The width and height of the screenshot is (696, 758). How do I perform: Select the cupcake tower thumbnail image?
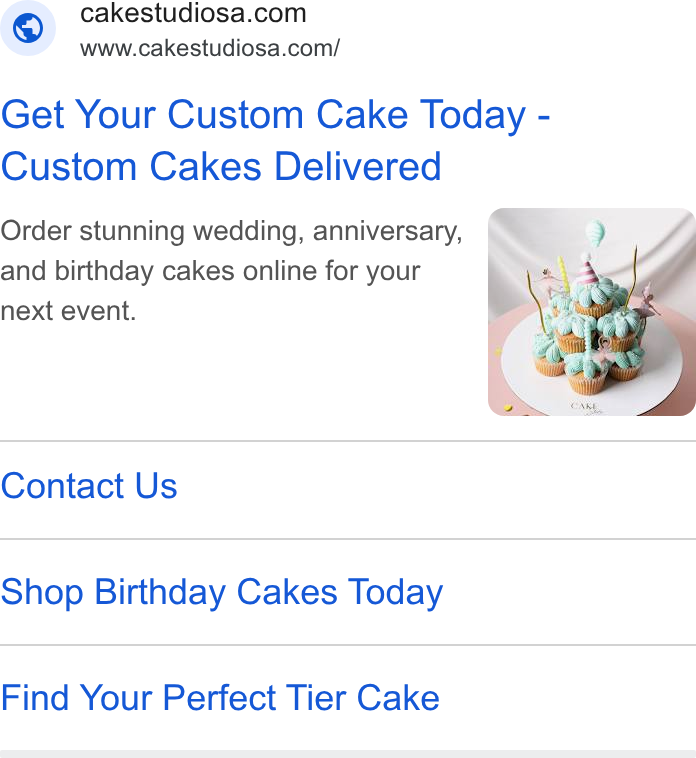click(592, 312)
